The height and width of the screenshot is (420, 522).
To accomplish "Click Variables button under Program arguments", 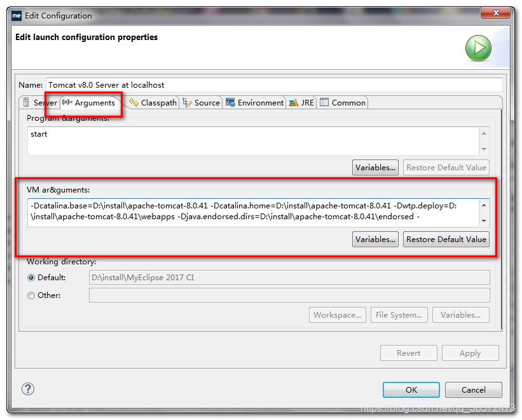I will (x=375, y=167).
